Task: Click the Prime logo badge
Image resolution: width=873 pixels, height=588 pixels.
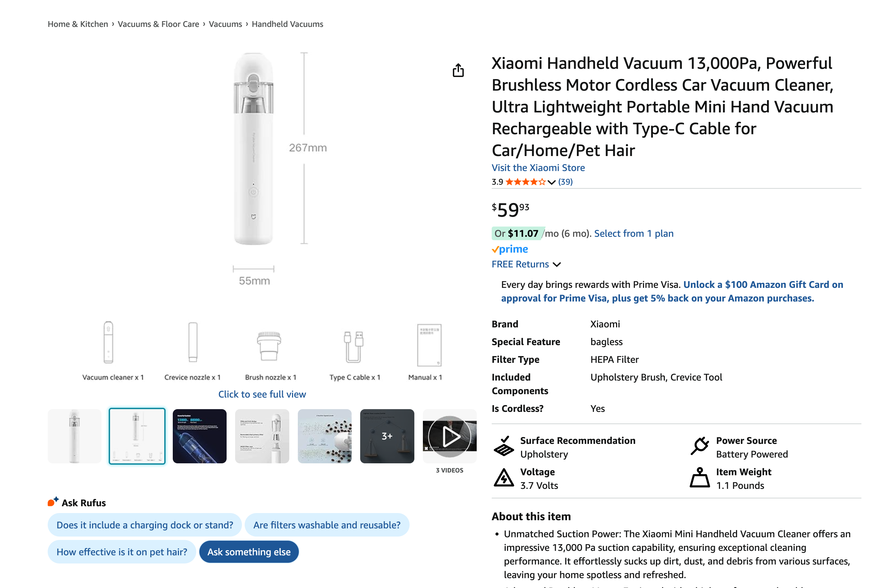Action: [x=510, y=249]
